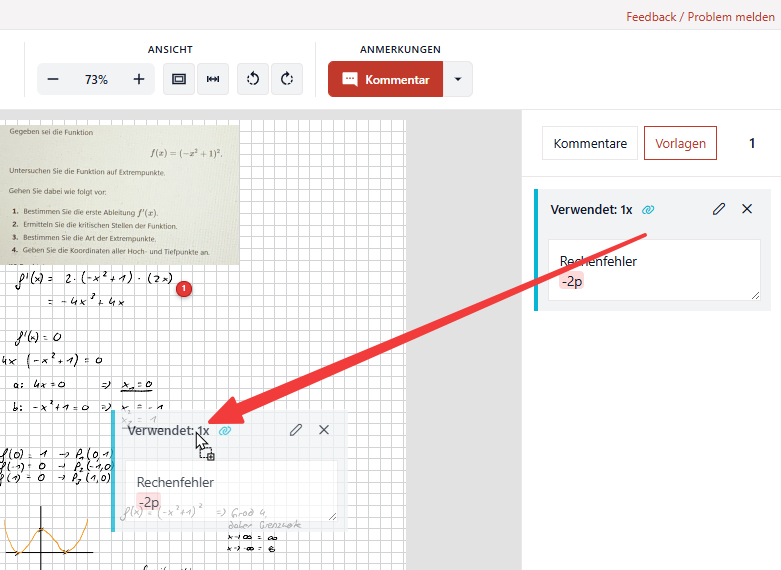Zoom in with the plus button

(x=139, y=79)
